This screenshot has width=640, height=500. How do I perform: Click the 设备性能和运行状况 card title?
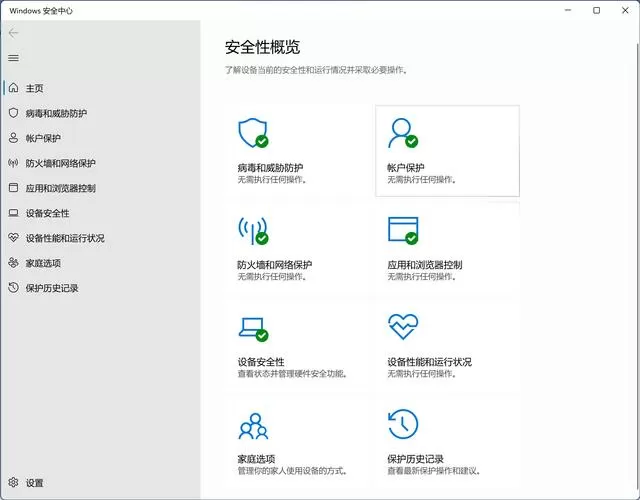coord(429,362)
